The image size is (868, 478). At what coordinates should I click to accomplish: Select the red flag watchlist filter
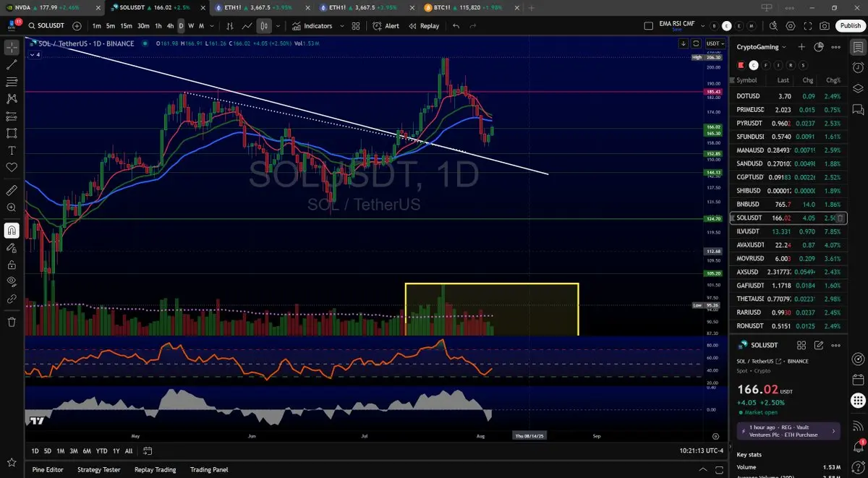click(741, 65)
